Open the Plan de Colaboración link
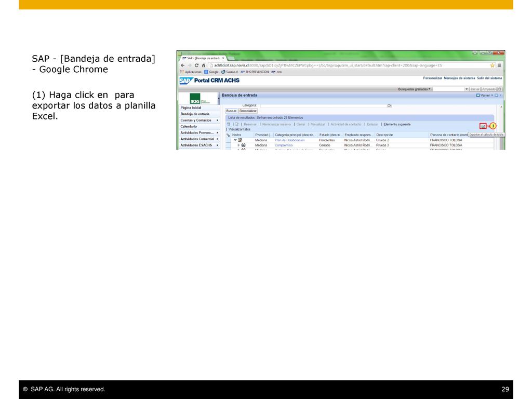This screenshot has width=532, height=399. pos(290,140)
